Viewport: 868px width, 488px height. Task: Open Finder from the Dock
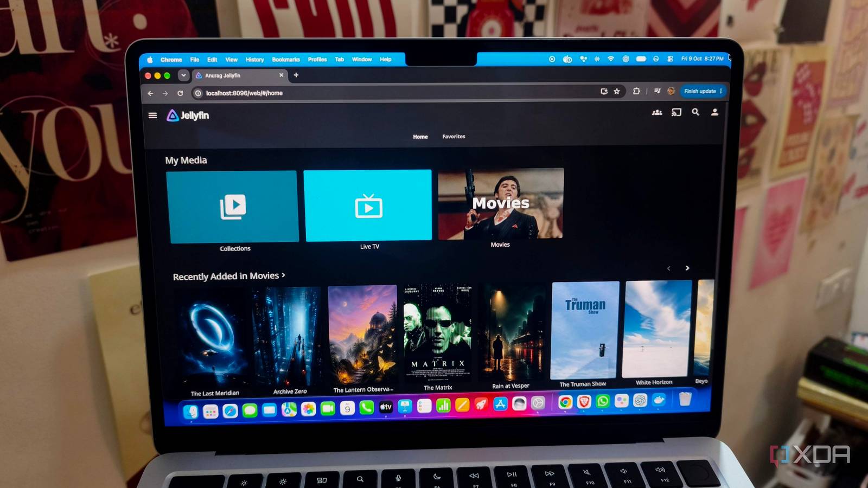tap(190, 413)
